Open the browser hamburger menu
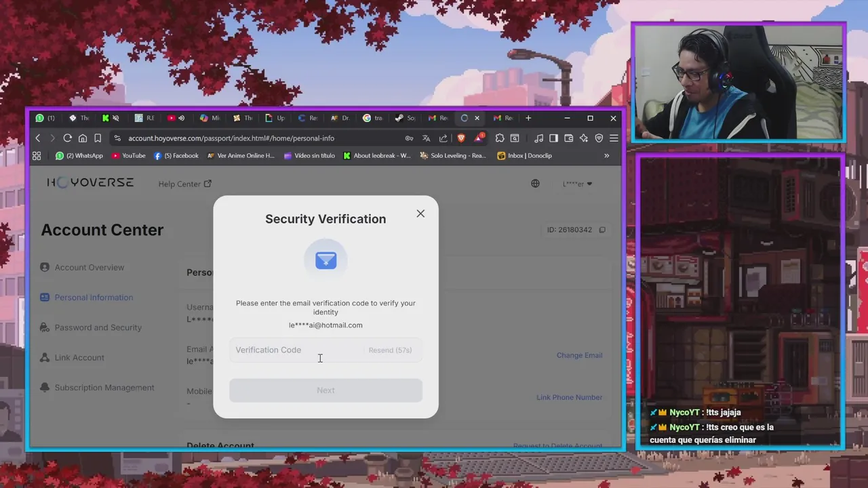Screen dimensions: 868x488 point(614,138)
